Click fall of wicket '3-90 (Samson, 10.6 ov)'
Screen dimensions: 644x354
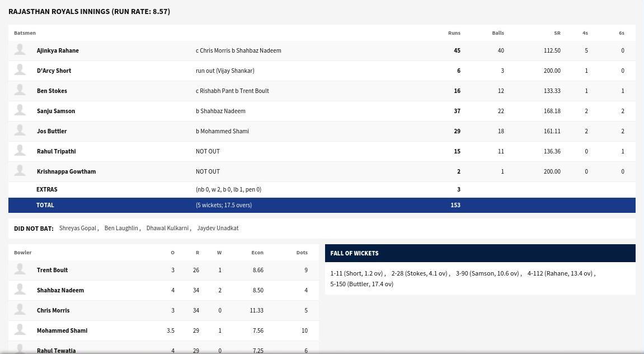tap(487, 273)
